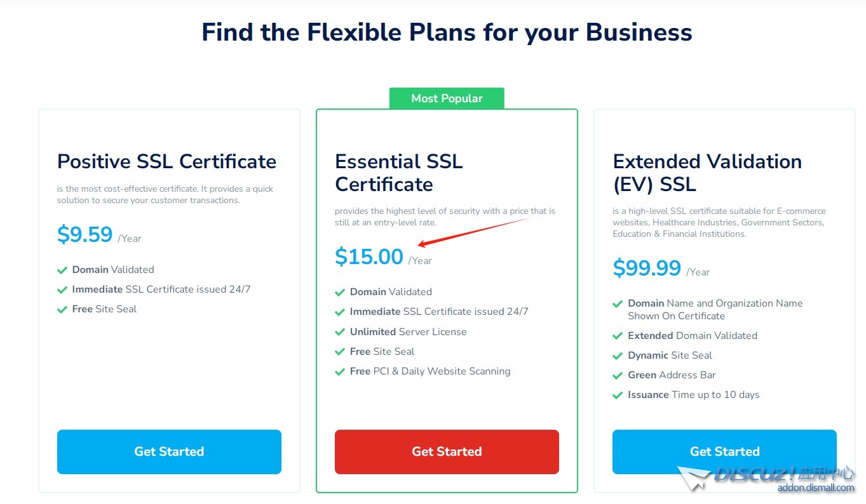Click Get Started under Positive SSL Certificate
This screenshot has height=504, width=866.
(169, 451)
